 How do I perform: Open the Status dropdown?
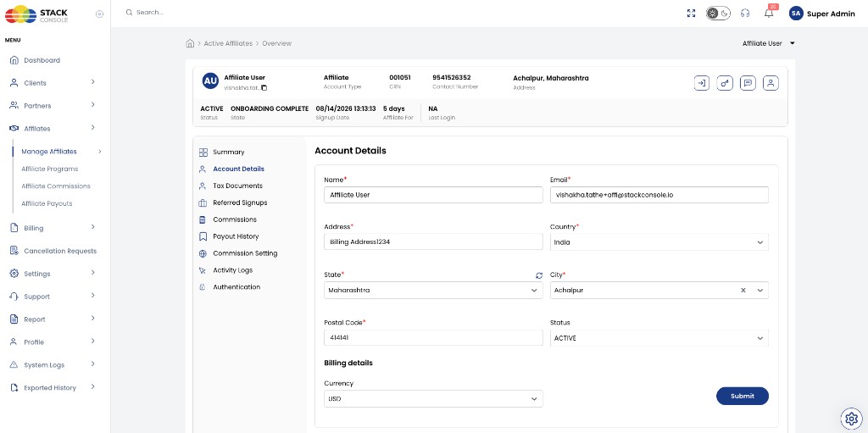click(659, 338)
